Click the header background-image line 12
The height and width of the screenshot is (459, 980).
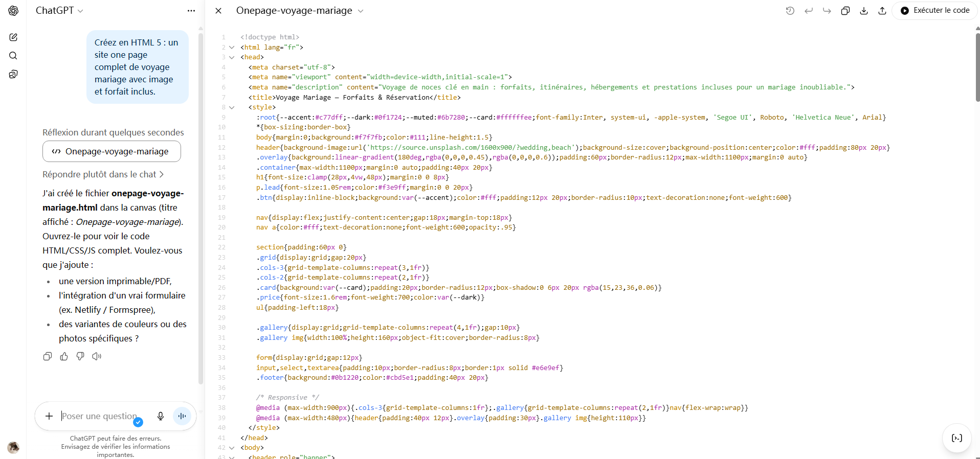click(573, 147)
